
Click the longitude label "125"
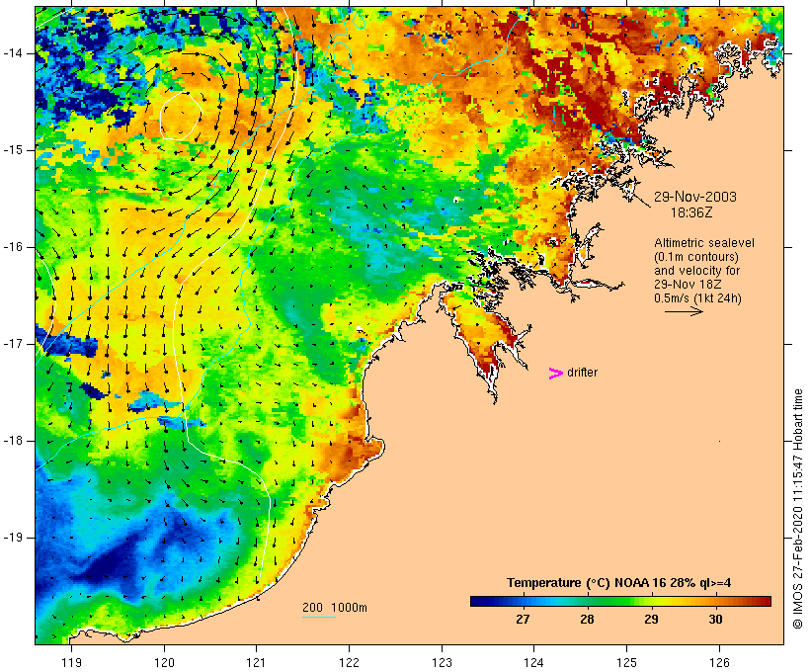pyautogui.click(x=626, y=662)
